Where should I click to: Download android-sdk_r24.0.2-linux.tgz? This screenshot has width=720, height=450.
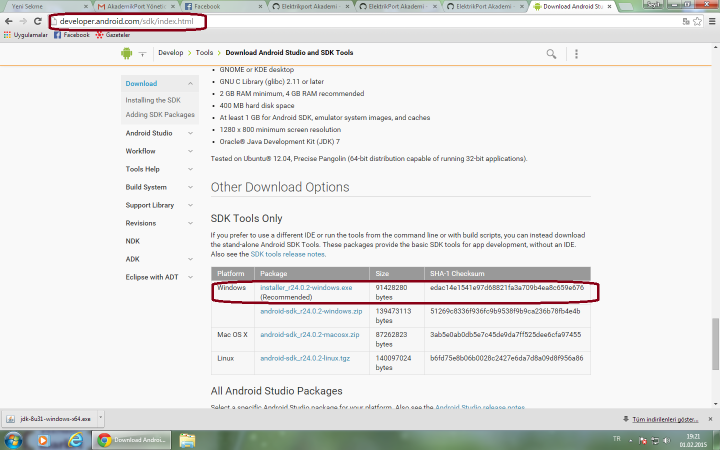pyautogui.click(x=305, y=358)
